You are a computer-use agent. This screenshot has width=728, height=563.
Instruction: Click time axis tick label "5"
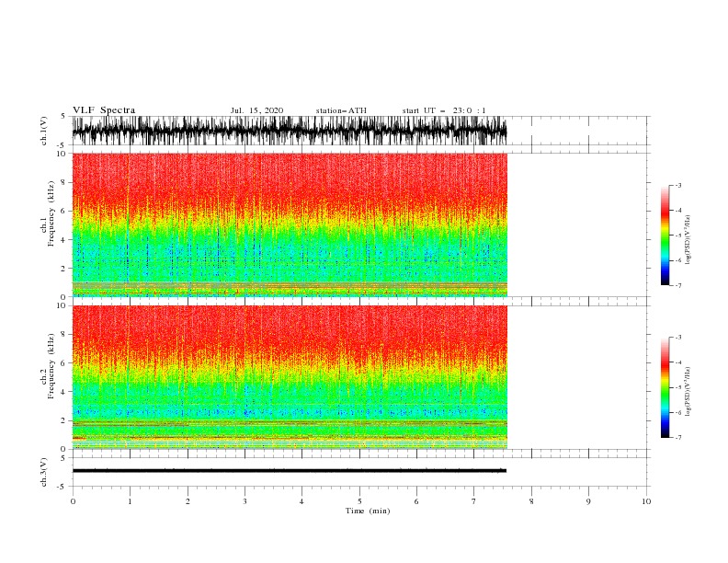(x=359, y=501)
